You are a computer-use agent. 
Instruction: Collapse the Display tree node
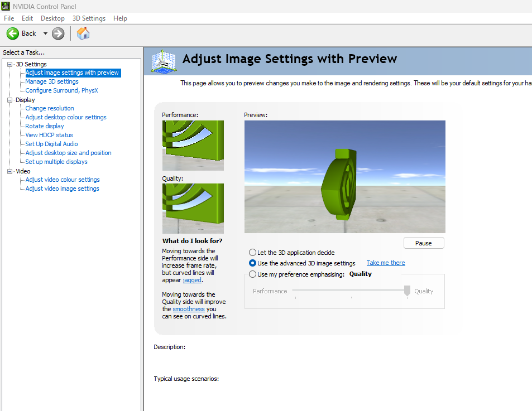click(x=10, y=100)
